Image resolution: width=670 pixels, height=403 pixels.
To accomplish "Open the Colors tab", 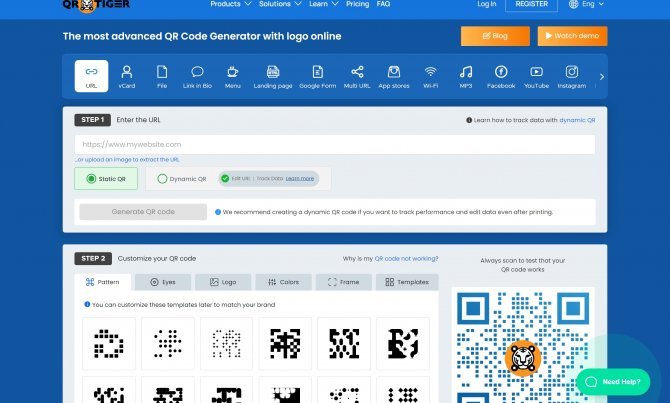I will 283,282.
